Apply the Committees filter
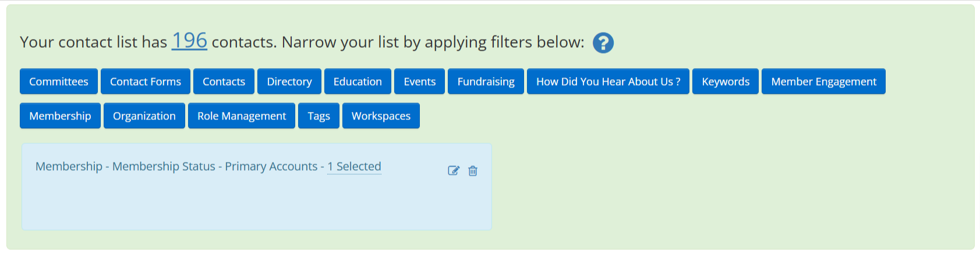This screenshot has width=980, height=254. (x=59, y=82)
